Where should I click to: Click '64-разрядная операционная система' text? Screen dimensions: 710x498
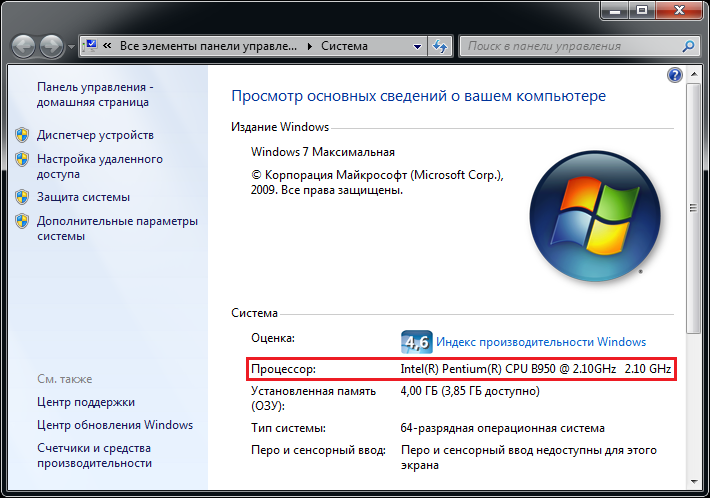(x=503, y=428)
